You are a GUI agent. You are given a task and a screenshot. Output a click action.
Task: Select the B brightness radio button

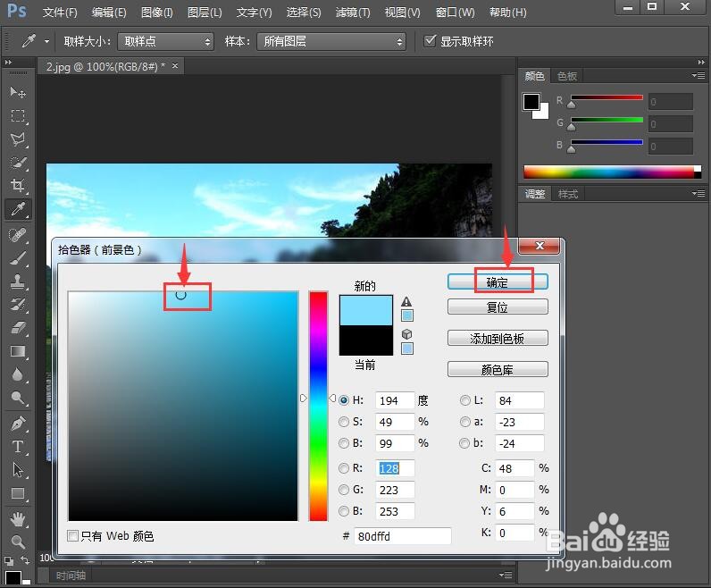[344, 443]
